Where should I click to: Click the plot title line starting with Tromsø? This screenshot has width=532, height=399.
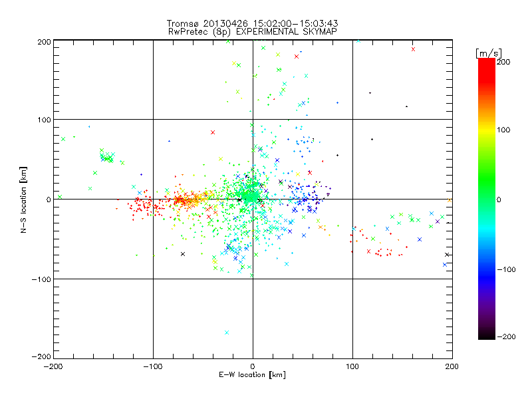click(x=253, y=23)
